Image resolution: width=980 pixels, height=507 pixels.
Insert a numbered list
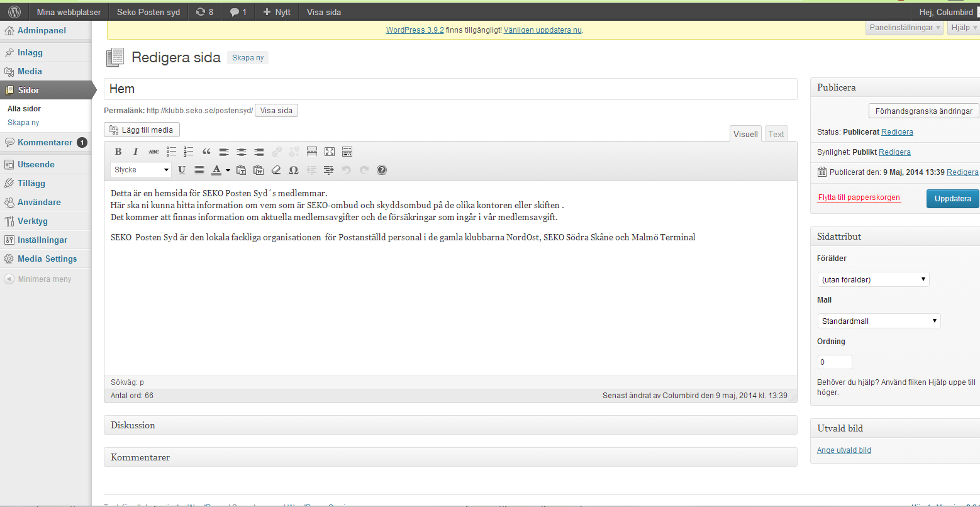(189, 152)
